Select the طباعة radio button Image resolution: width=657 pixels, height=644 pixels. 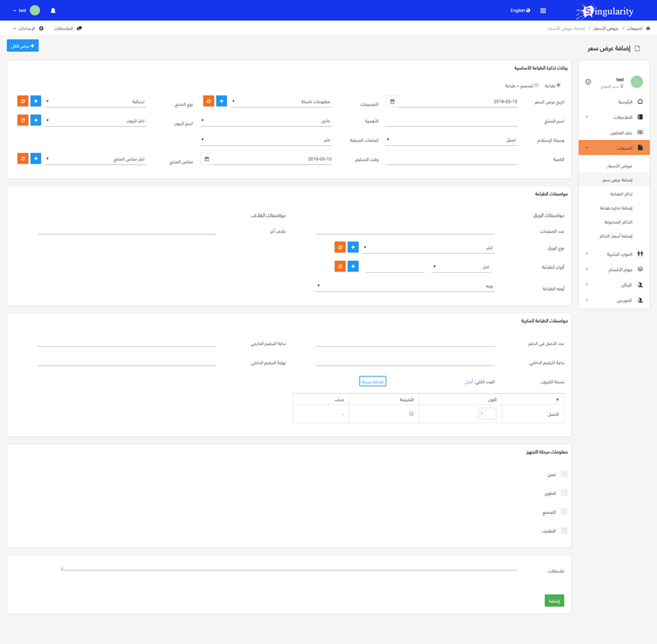click(559, 86)
